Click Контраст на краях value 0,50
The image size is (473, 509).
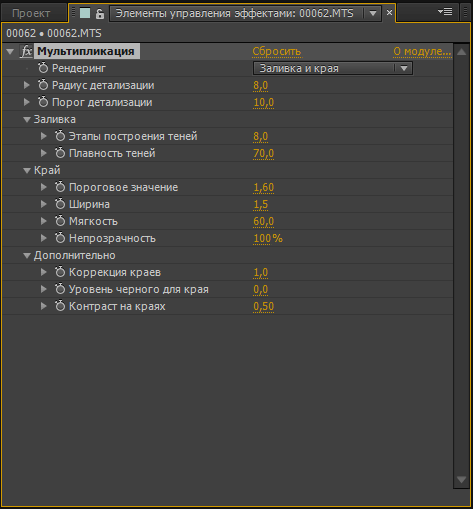pyautogui.click(x=264, y=306)
